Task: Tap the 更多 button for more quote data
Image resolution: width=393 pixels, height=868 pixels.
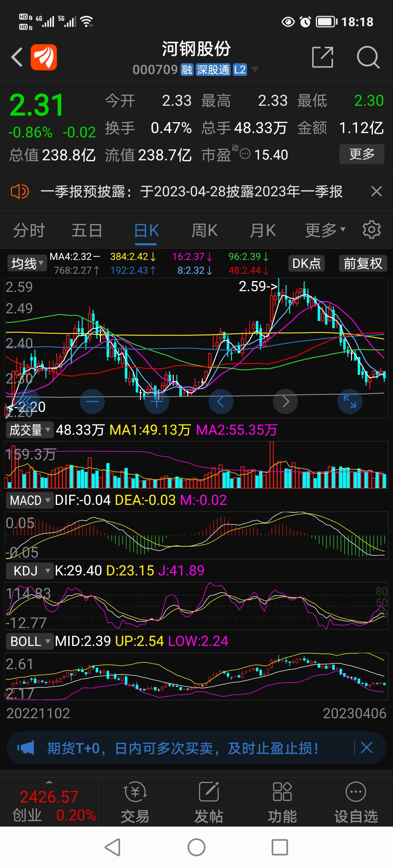Action: click(362, 154)
